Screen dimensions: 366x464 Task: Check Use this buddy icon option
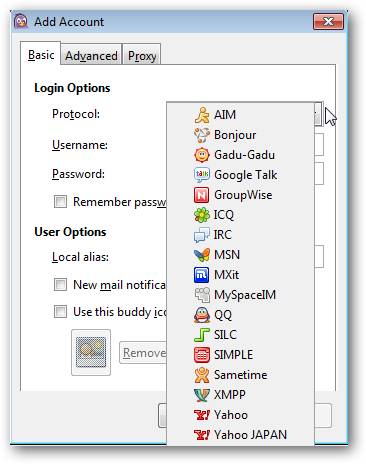tap(60, 312)
